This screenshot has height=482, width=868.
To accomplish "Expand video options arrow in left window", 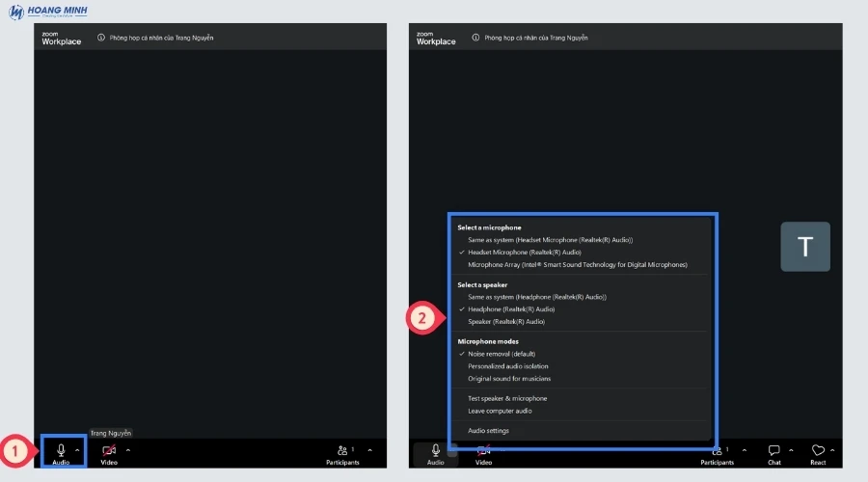I will pos(128,450).
